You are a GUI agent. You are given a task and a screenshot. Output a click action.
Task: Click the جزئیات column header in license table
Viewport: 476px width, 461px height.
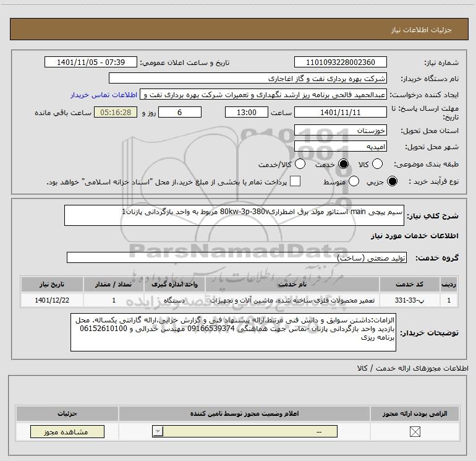click(67, 413)
